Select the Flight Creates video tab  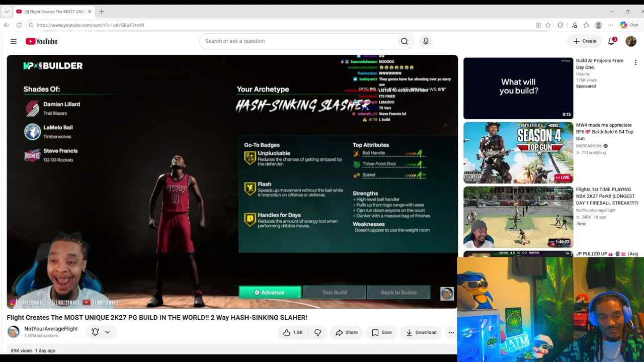54,12
